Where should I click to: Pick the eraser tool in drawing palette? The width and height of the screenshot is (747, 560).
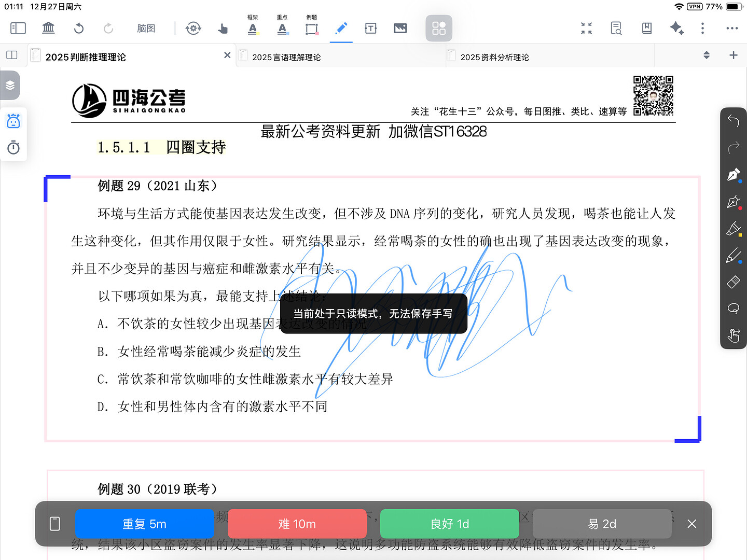(x=733, y=282)
